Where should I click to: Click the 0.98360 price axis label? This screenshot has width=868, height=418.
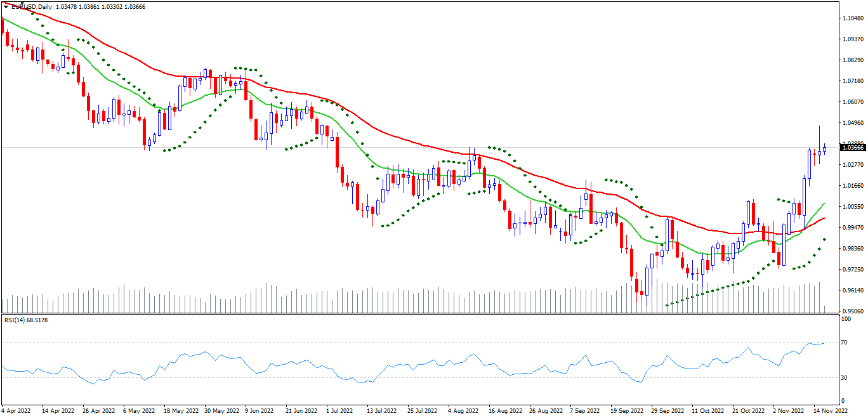coord(853,248)
